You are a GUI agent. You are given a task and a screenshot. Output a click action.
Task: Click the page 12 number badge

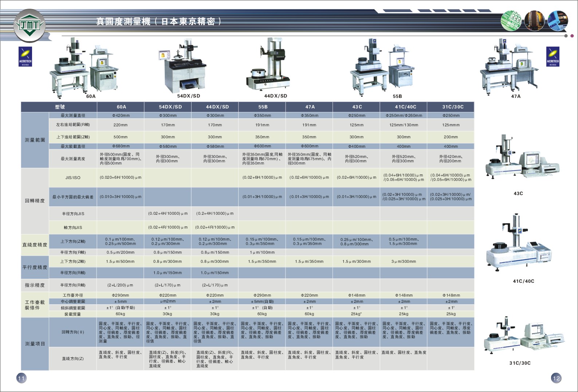(556, 378)
